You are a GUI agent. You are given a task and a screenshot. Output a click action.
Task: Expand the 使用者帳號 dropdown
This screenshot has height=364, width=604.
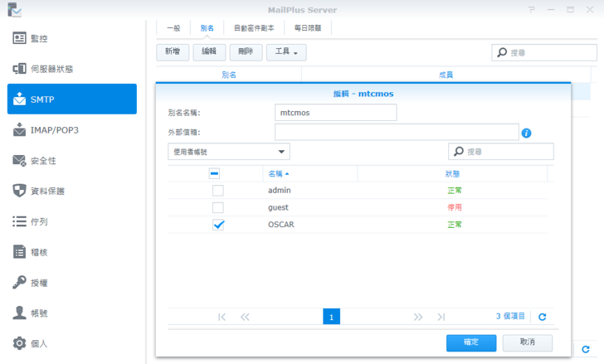[x=228, y=152]
